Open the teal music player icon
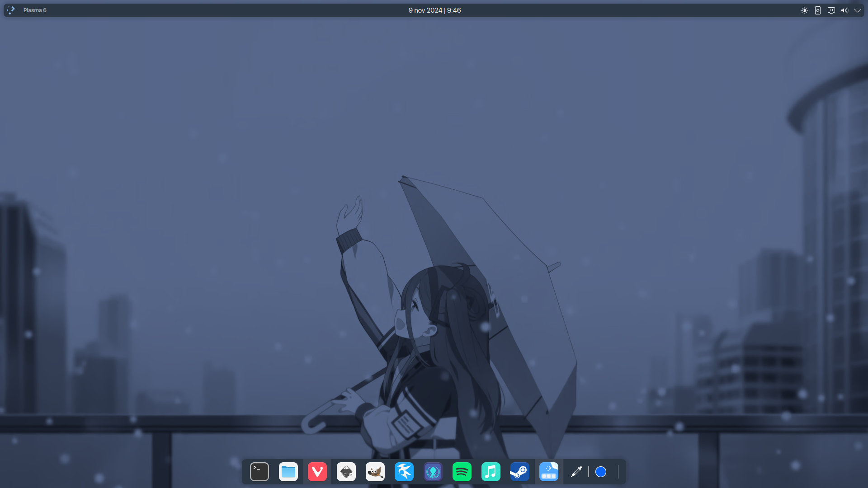The height and width of the screenshot is (488, 868). (x=491, y=472)
